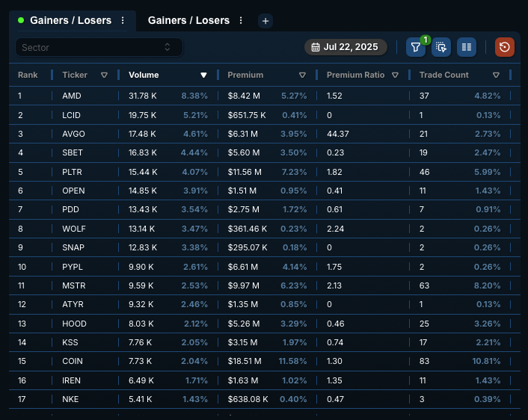Click the Volume column header label
Viewport: 528px width, 420px height.
pyautogui.click(x=144, y=75)
